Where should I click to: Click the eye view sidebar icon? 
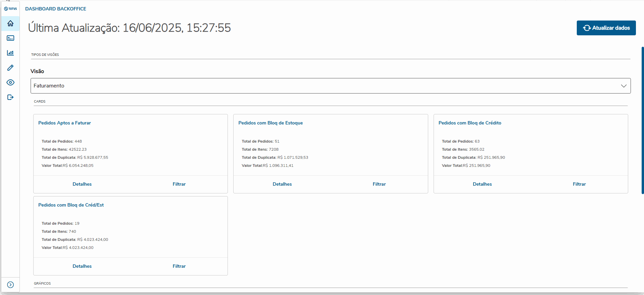(10, 82)
